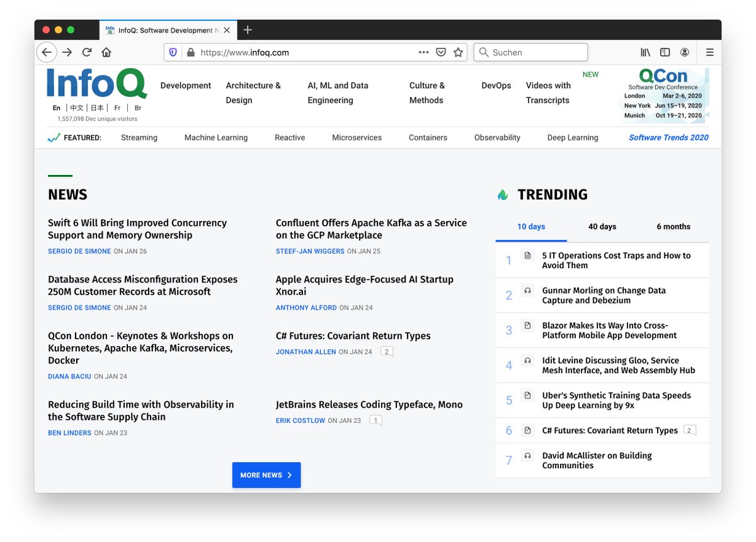This screenshot has width=756, height=542.
Task: Read Database Access Misconfiguration article
Action: (x=143, y=286)
